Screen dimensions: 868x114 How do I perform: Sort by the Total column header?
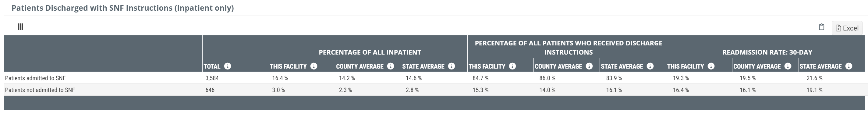coord(212,66)
